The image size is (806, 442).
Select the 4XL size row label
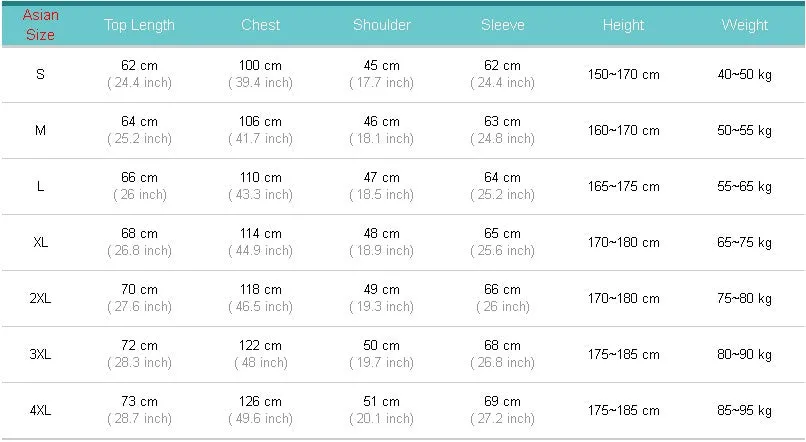pyautogui.click(x=41, y=410)
